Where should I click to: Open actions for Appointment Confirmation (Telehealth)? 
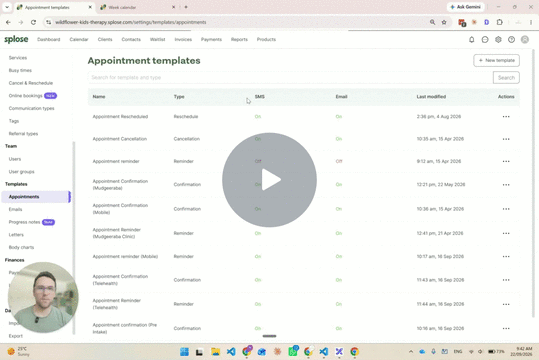pos(506,280)
